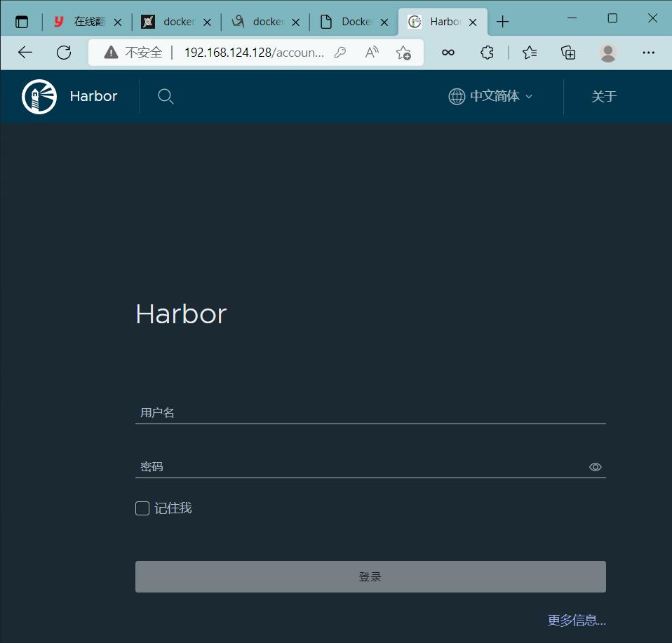
Task: Click the globe language icon
Action: pyautogui.click(x=457, y=96)
